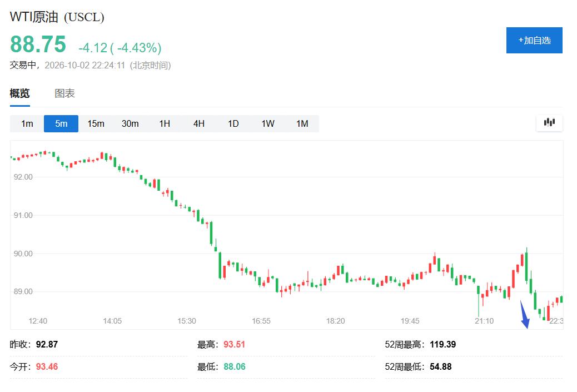Click the current price 88.75
Image resolution: width=577 pixels, height=392 pixels.
[x=38, y=44]
